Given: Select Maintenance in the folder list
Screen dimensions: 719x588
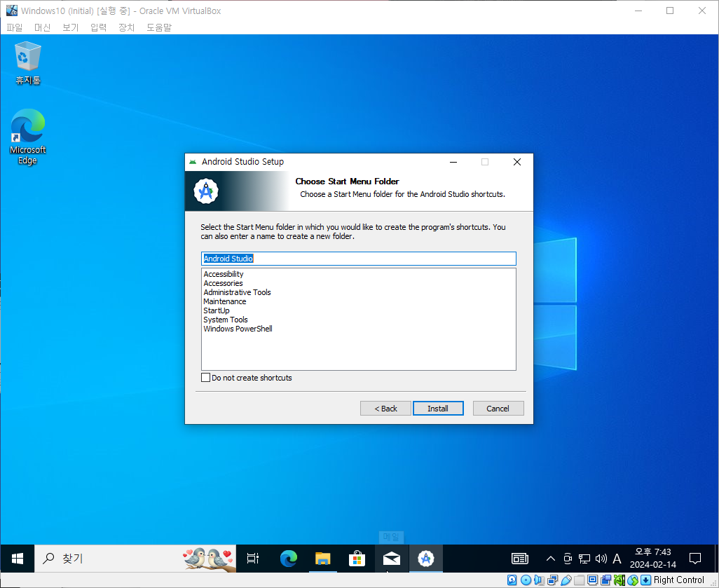Looking at the screenshot, I should tap(225, 301).
